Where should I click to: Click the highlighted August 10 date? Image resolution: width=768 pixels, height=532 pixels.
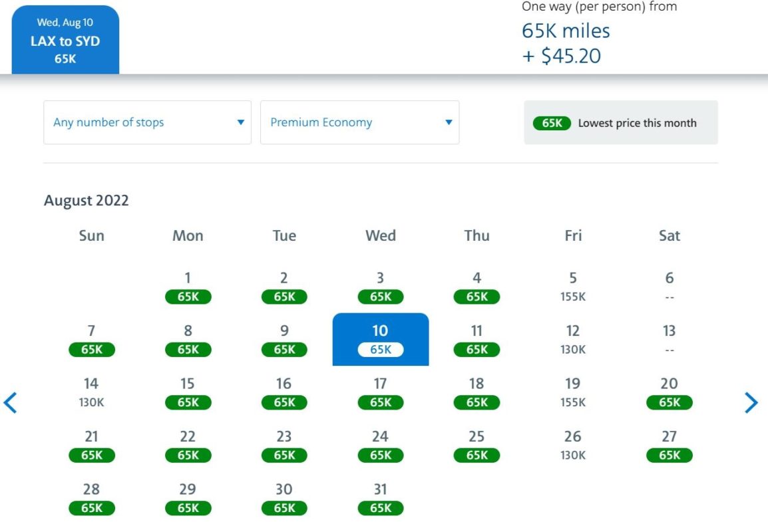[380, 339]
